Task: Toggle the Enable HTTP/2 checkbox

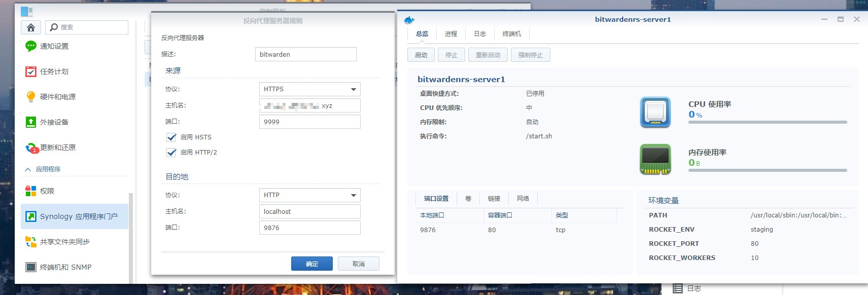Action: coord(171,152)
